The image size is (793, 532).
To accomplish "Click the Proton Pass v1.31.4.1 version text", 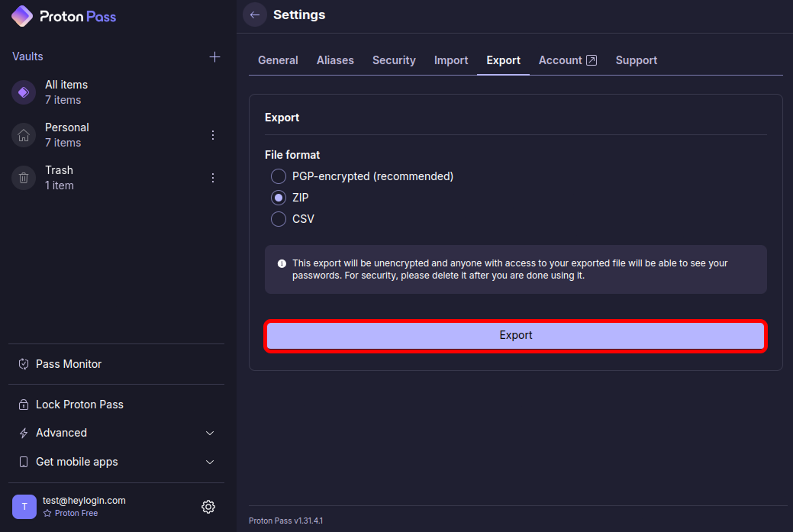I will (285, 521).
